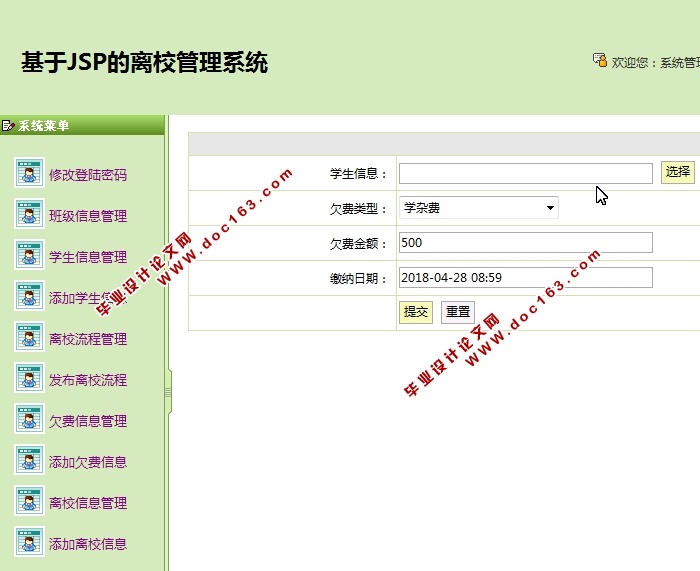Screen dimensions: 700x571
Task: Click the 学生信息 label
Action: (358, 173)
